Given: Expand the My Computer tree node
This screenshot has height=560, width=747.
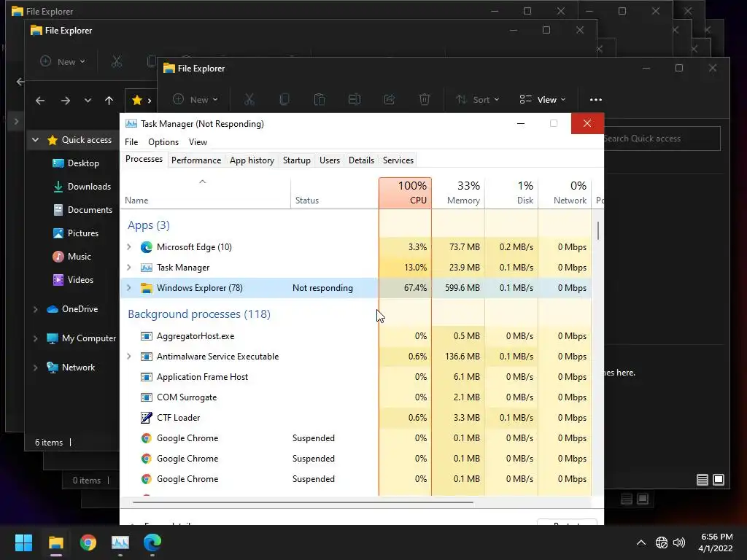Looking at the screenshot, I should [35, 338].
